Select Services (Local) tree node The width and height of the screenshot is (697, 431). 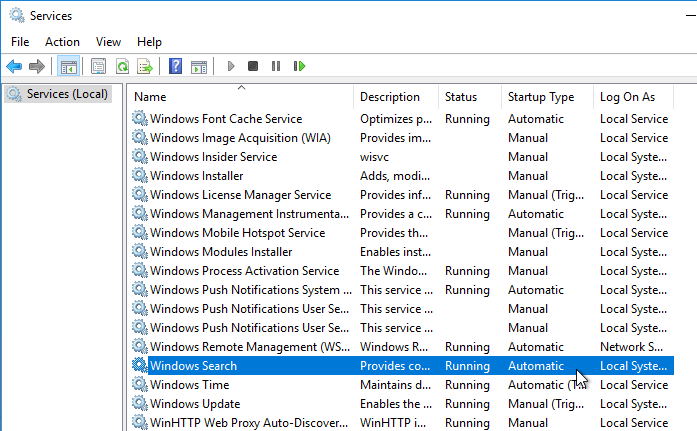58,94
